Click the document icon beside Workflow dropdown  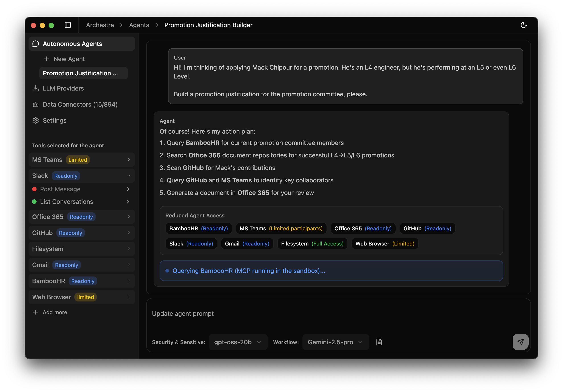click(379, 342)
